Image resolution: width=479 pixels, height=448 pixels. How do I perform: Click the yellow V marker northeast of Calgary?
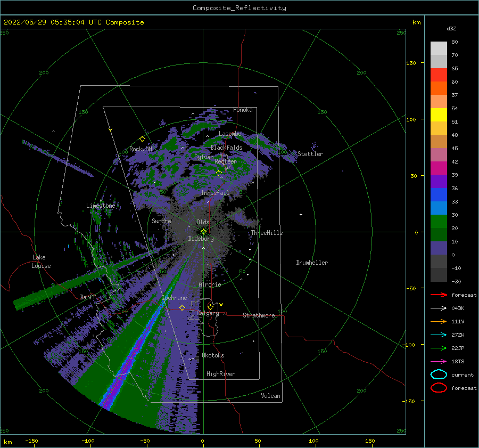click(221, 305)
